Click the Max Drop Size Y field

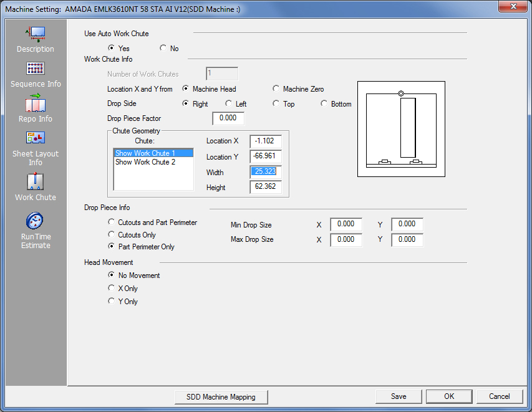(x=407, y=240)
